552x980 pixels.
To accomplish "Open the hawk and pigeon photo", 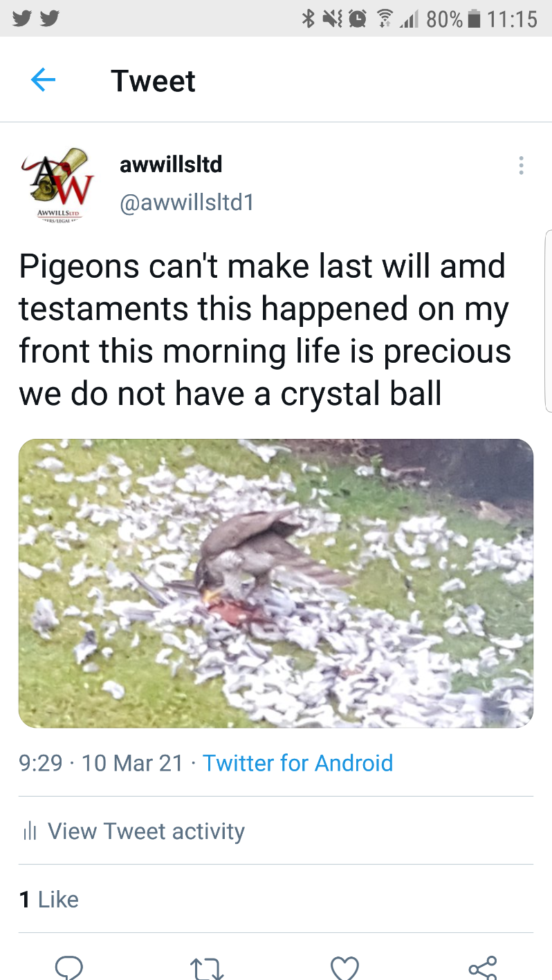I will (276, 583).
